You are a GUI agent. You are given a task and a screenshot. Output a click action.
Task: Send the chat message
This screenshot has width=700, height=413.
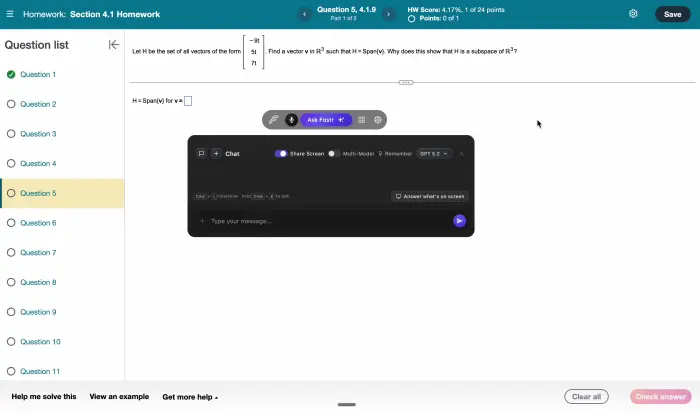[459, 221]
